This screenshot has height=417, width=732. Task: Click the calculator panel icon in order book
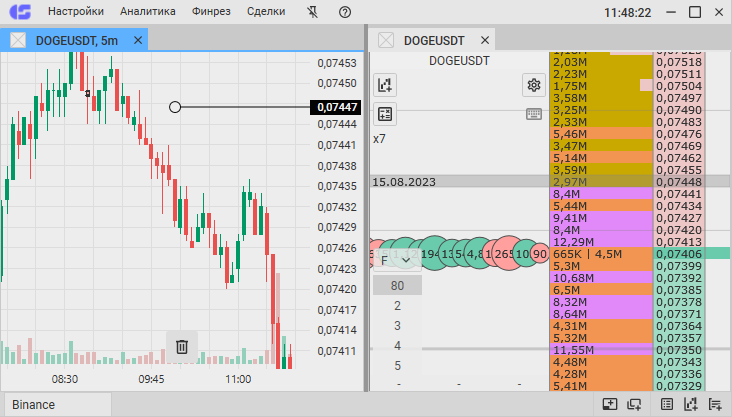pos(385,114)
